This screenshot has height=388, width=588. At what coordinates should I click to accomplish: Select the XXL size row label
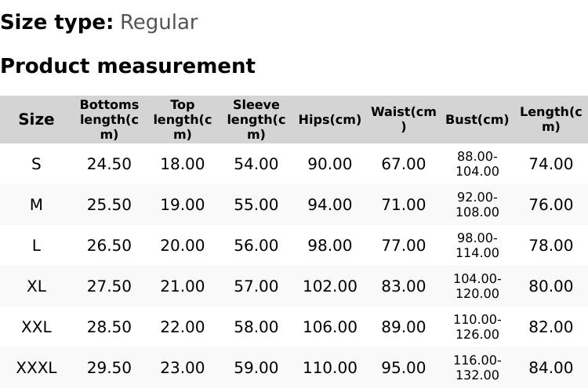pyautogui.click(x=36, y=327)
